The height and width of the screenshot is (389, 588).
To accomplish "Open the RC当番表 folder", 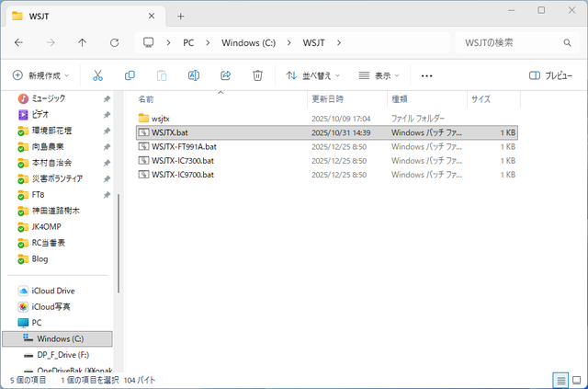I will [41, 243].
